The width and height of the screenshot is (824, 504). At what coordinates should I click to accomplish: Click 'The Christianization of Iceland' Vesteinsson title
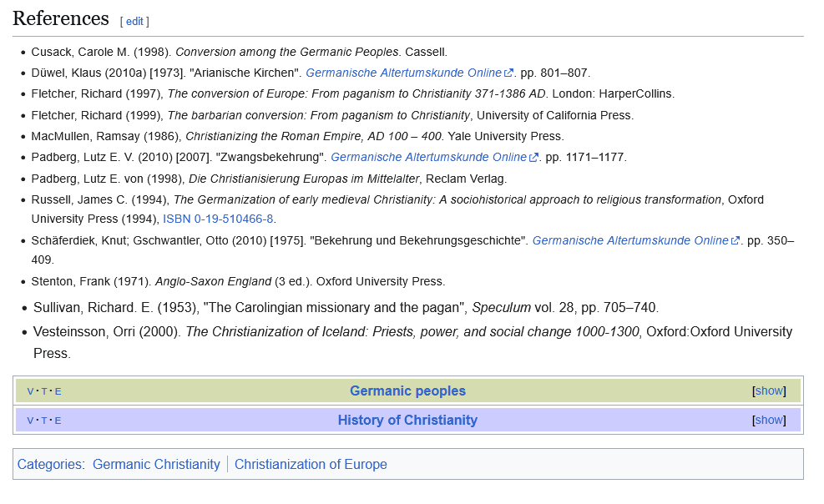412,332
